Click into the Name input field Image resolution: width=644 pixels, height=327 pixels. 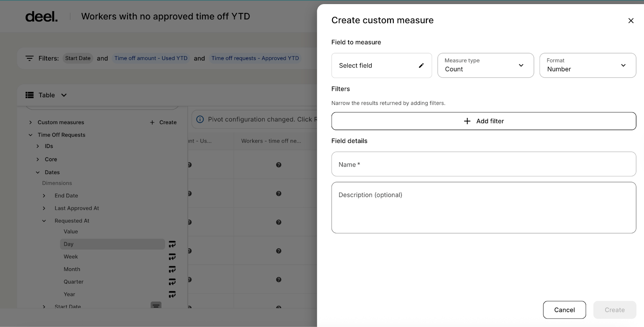tap(483, 164)
